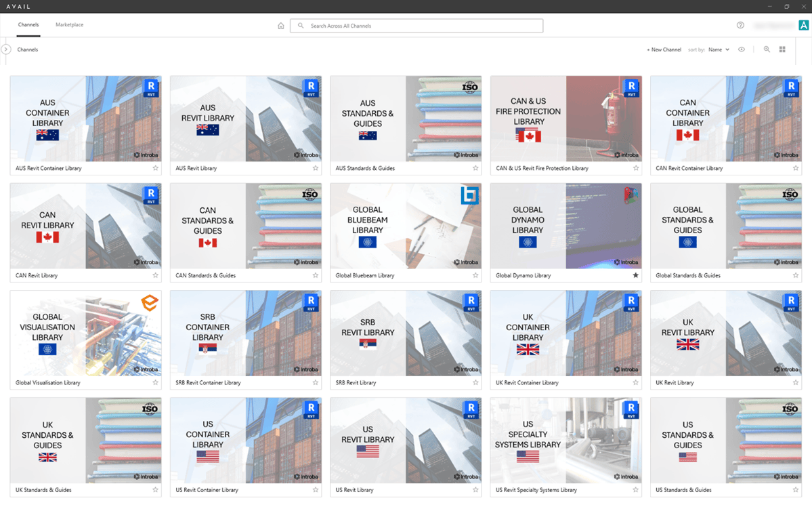Image resolution: width=812 pixels, height=507 pixels.
Task: Star the Global Bluebeam Library channel
Action: pos(475,275)
